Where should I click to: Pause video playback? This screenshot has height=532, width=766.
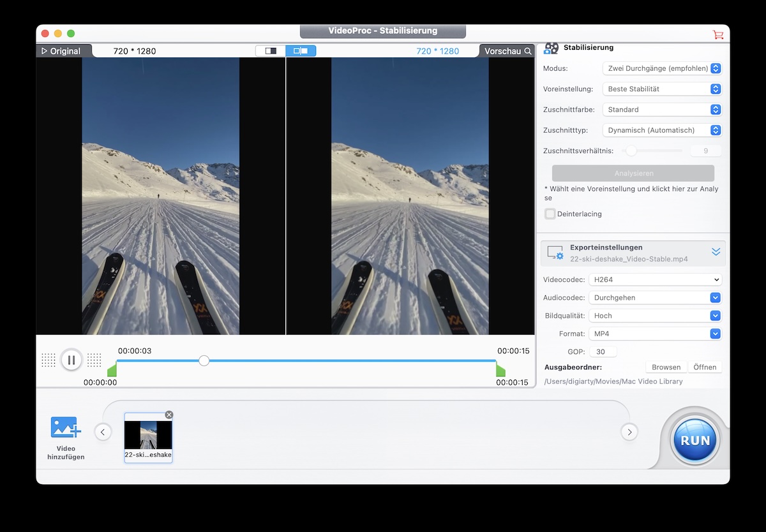point(71,360)
